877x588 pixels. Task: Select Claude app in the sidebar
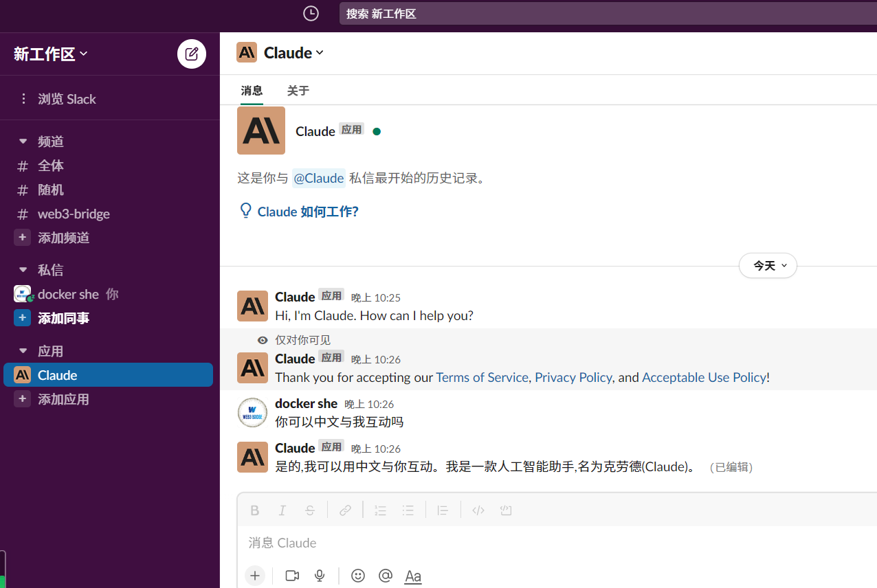109,375
